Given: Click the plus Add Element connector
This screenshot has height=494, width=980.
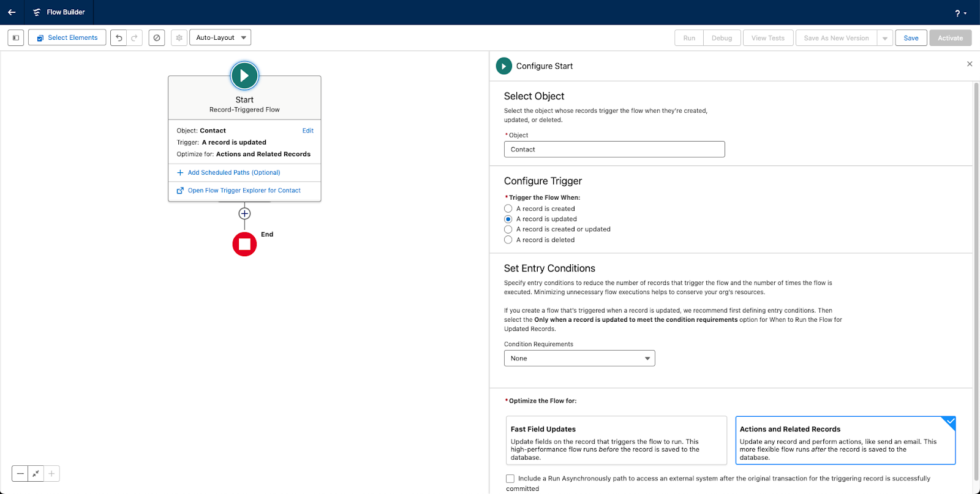Looking at the screenshot, I should [244, 213].
